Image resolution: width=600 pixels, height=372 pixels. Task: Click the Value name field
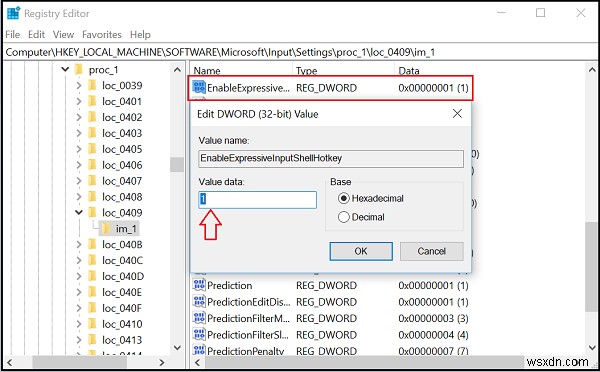click(x=331, y=158)
